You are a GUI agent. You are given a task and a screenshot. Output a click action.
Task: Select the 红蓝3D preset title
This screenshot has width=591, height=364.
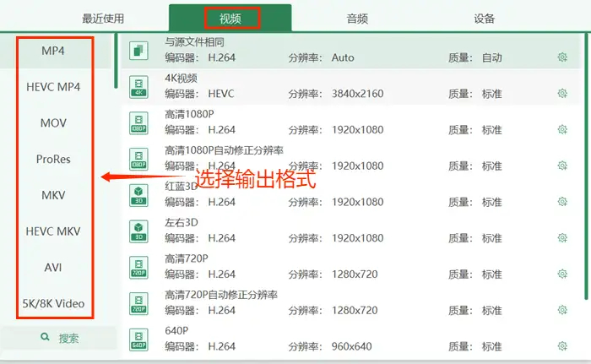(x=181, y=187)
